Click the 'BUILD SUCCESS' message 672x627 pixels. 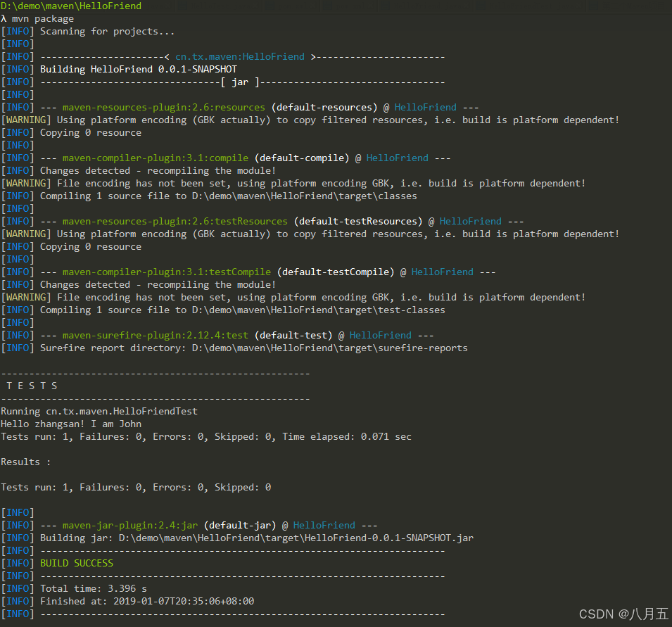77,563
